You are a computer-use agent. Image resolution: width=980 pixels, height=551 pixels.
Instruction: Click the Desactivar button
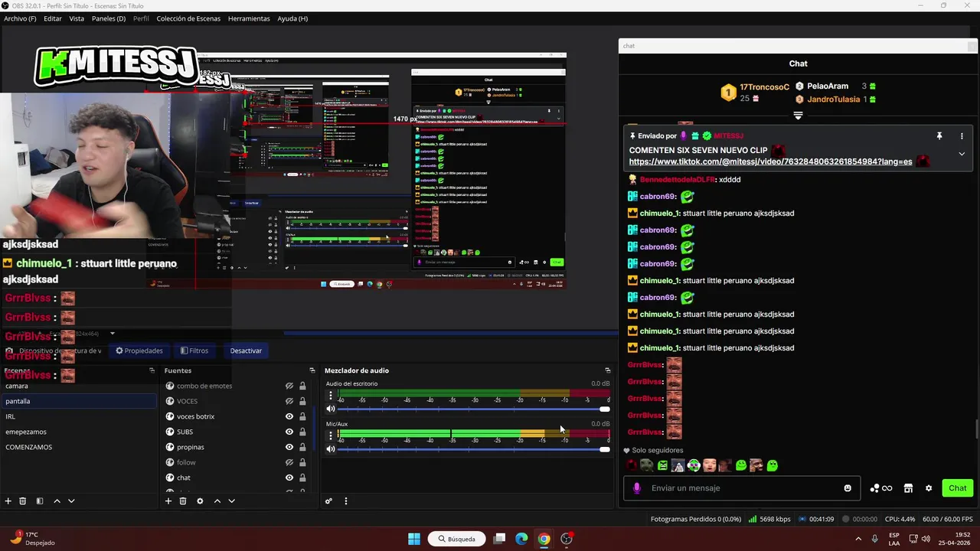pos(246,350)
